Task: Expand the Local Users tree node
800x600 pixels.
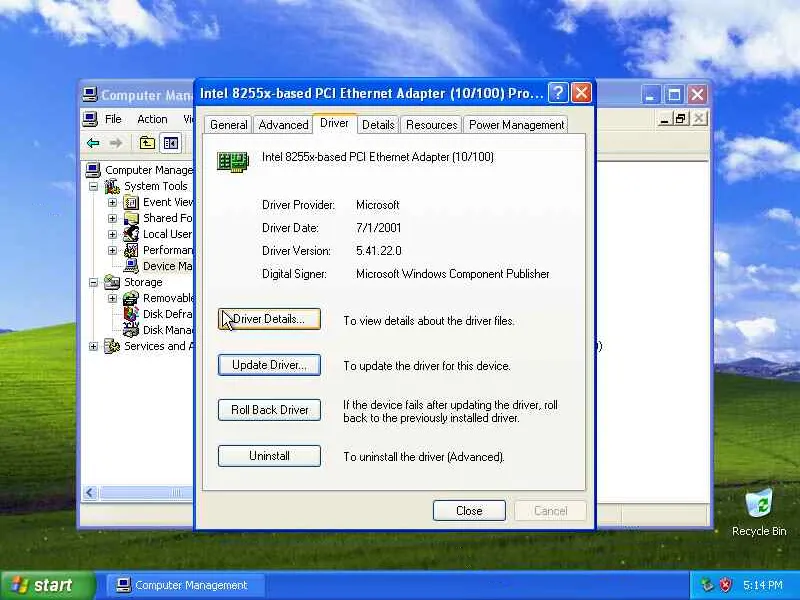Action: coord(112,235)
